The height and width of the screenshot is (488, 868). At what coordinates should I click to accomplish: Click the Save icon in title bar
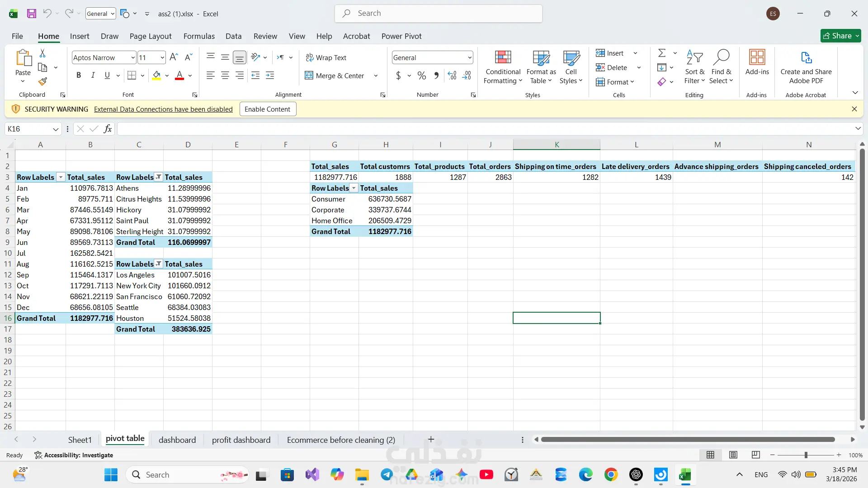point(32,14)
